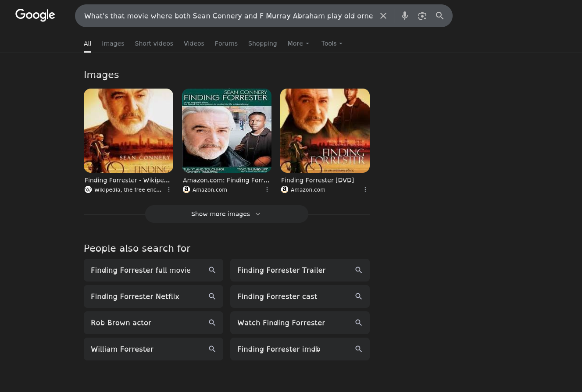This screenshot has width=582, height=392.
Task: Clear the search query with X icon
Action: [383, 16]
